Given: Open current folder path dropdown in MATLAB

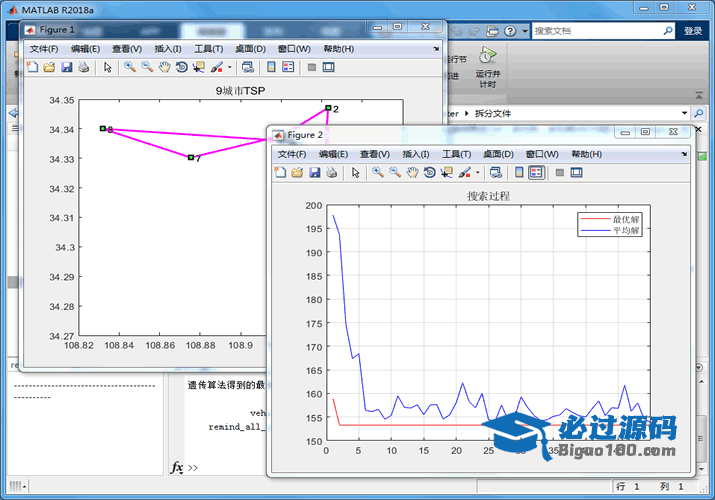Looking at the screenshot, I should [683, 113].
